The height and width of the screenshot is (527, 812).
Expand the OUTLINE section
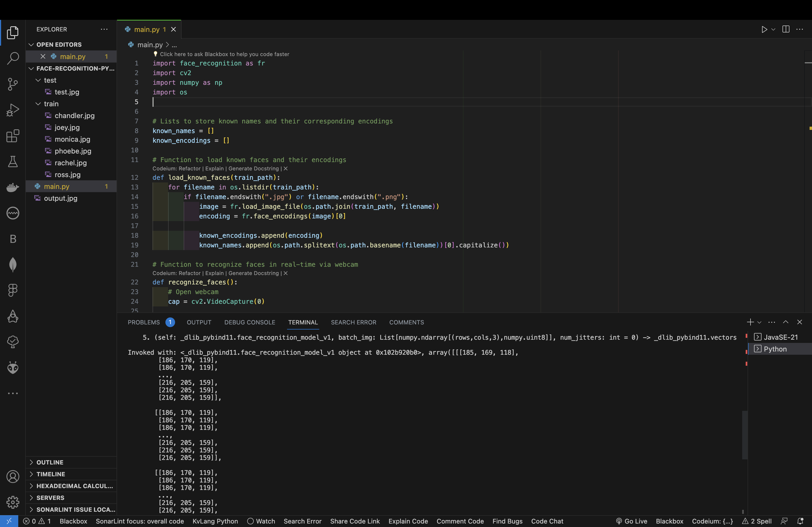(50, 462)
